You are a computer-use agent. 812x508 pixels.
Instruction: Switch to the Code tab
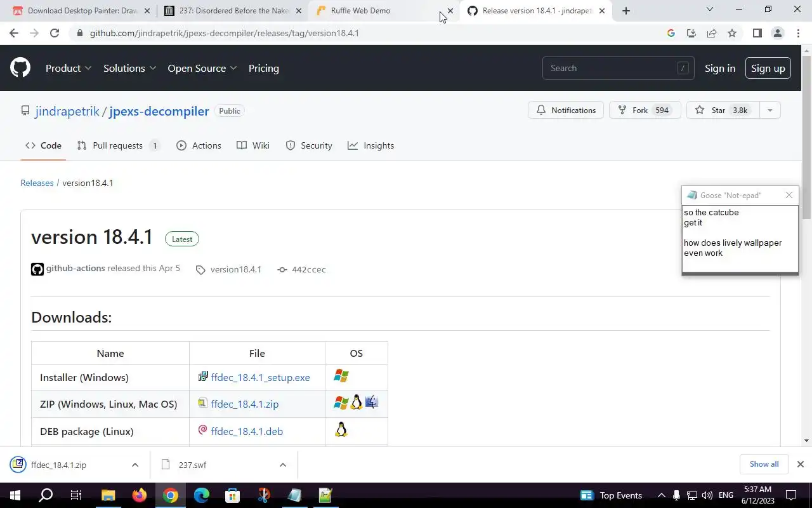(x=43, y=145)
